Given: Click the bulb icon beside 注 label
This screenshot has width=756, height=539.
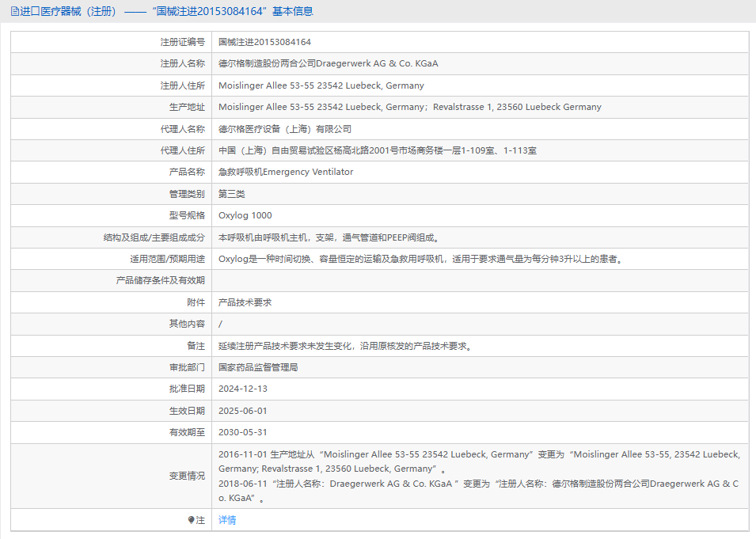Looking at the screenshot, I should pos(191,520).
